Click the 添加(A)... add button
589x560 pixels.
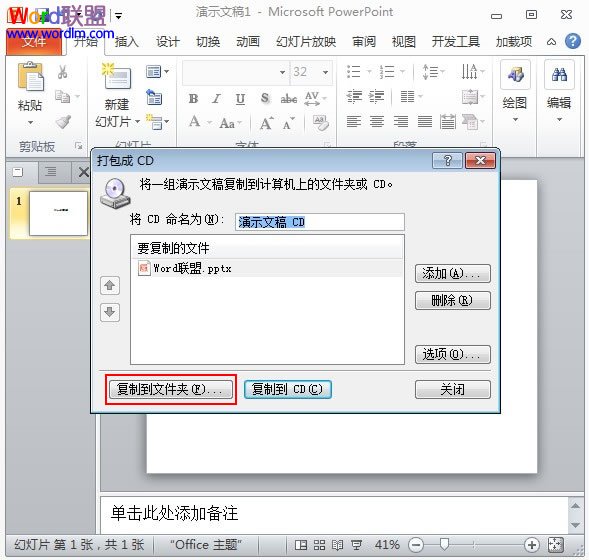[453, 273]
